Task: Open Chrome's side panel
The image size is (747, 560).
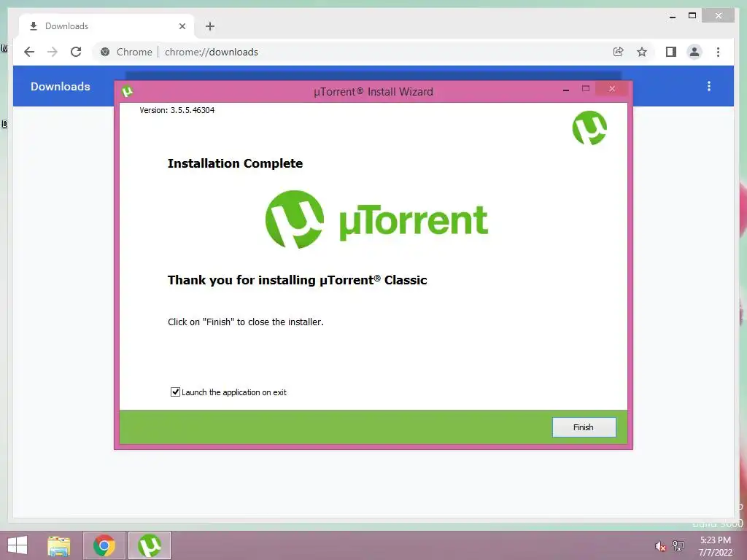Action: tap(671, 52)
